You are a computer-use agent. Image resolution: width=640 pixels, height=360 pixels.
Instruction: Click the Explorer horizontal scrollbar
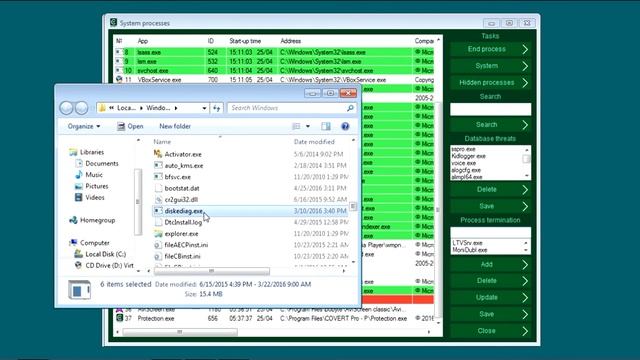pos(211,271)
